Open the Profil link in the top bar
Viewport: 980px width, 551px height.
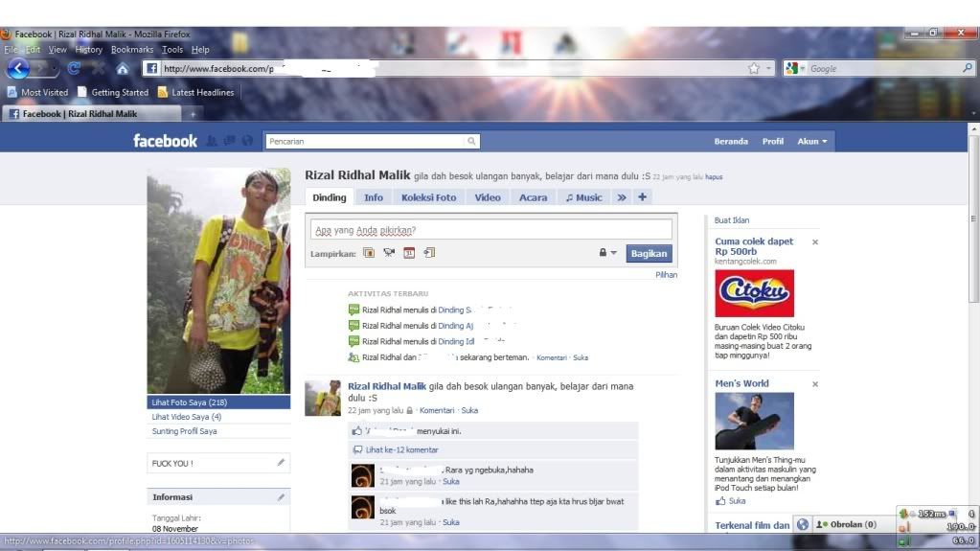coord(772,142)
